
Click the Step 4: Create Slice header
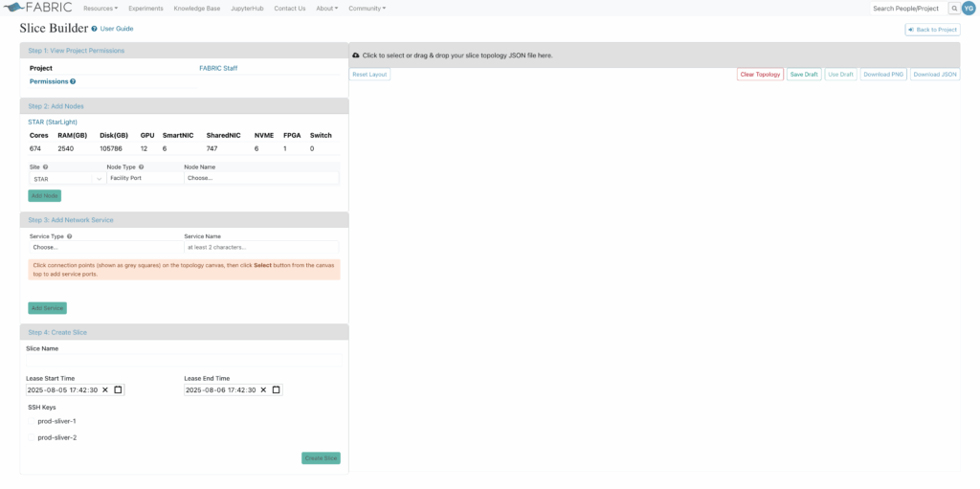[x=184, y=332]
